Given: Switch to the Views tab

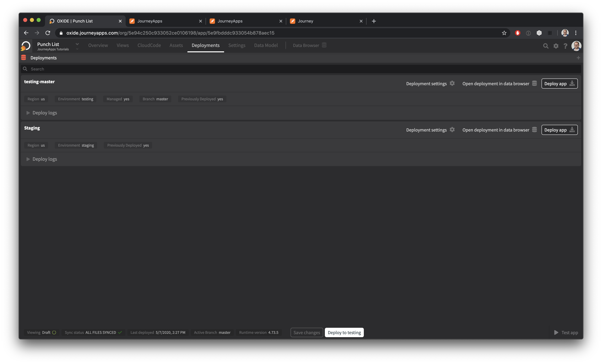Looking at the screenshot, I should tap(123, 45).
